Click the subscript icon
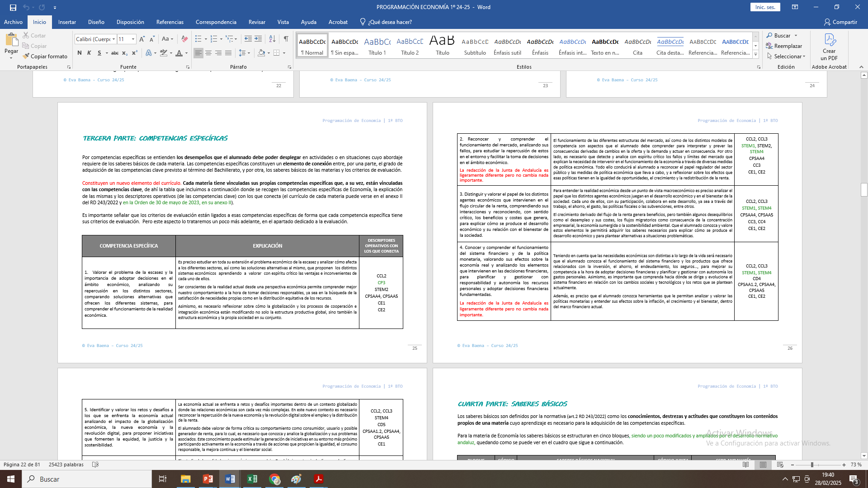868x488 pixels. point(125,53)
